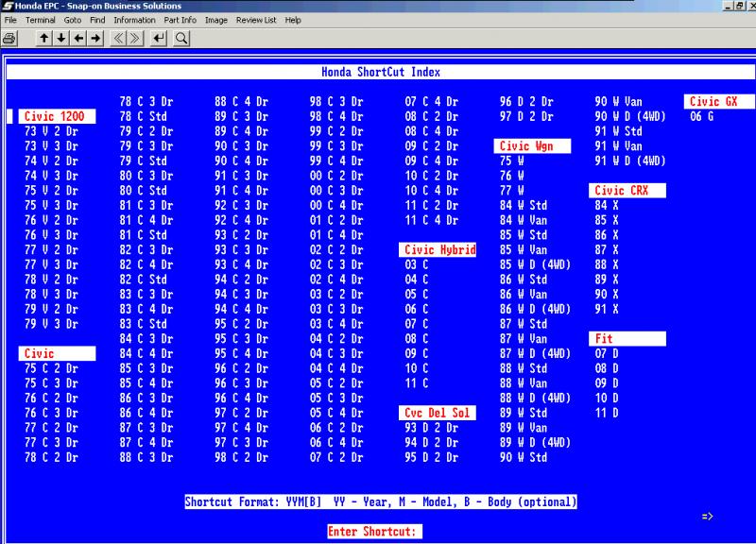Click the '11 C 4 Dr' entry
The image size is (756, 544).
[x=431, y=220]
